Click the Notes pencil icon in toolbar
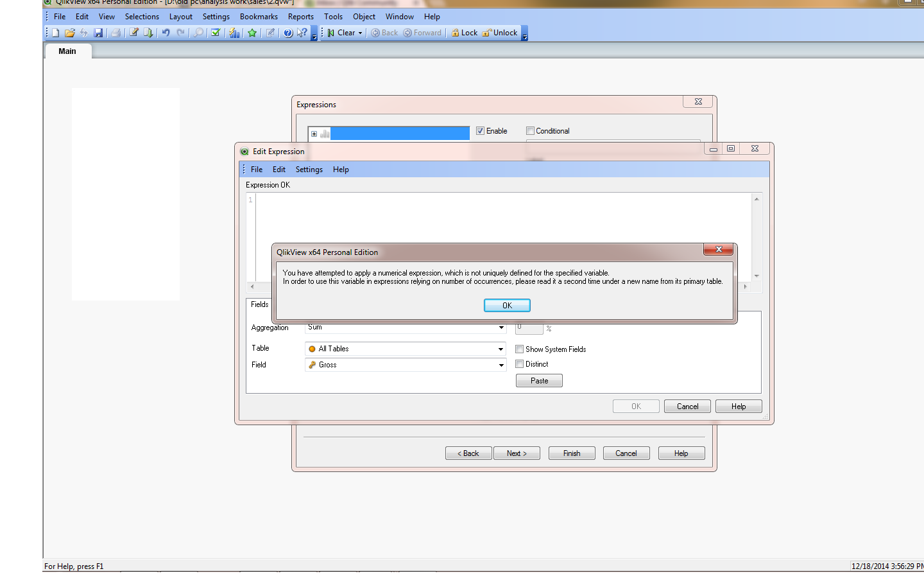 [271, 33]
